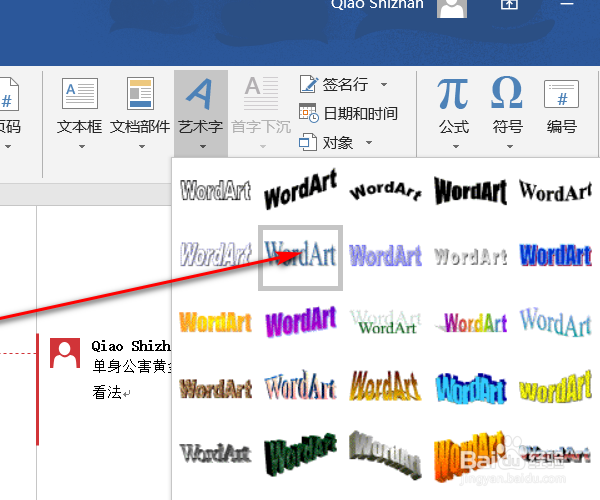This screenshot has height=500, width=600.
Task: Click the 艺术字 label
Action: coord(201,127)
